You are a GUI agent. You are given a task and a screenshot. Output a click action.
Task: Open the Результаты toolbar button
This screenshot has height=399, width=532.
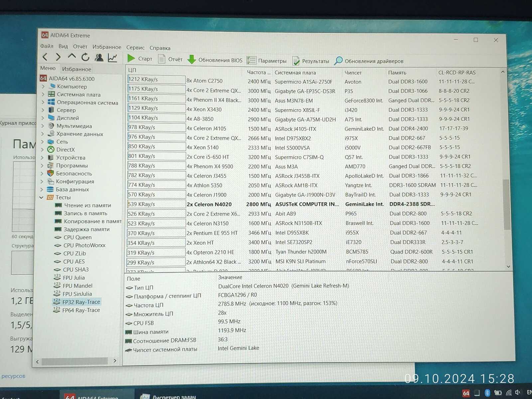(311, 61)
